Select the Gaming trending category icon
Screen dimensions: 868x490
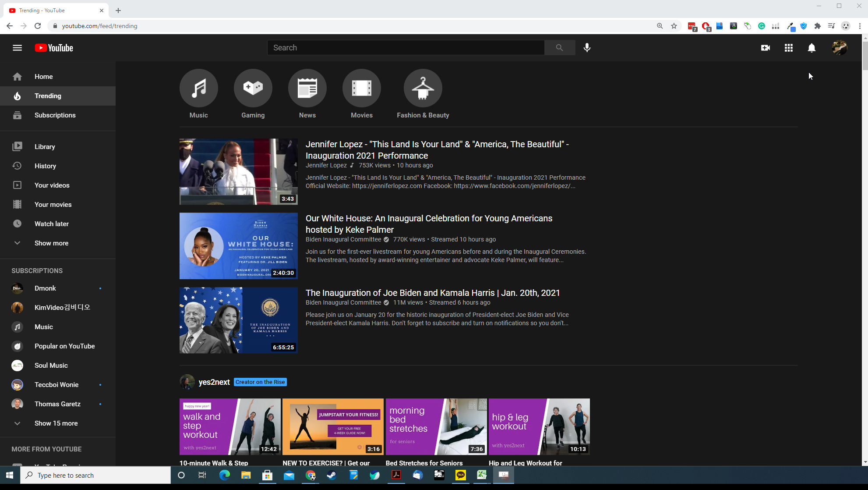coord(253,88)
